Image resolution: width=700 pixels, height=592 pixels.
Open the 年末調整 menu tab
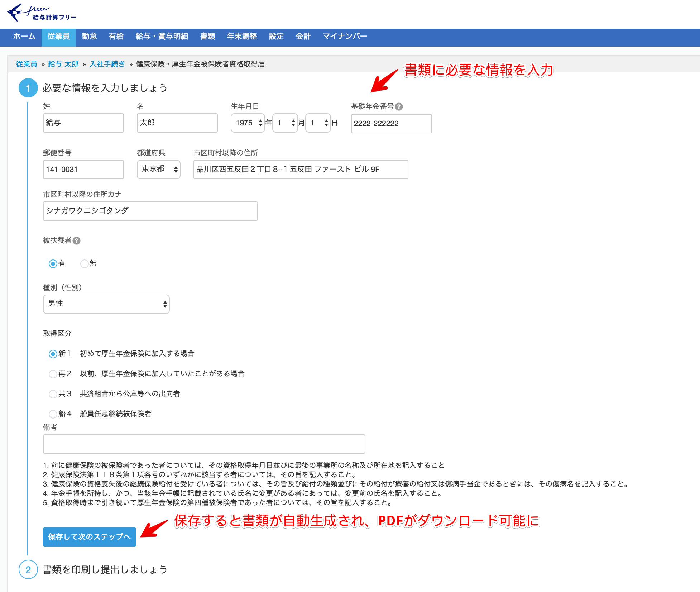242,37
